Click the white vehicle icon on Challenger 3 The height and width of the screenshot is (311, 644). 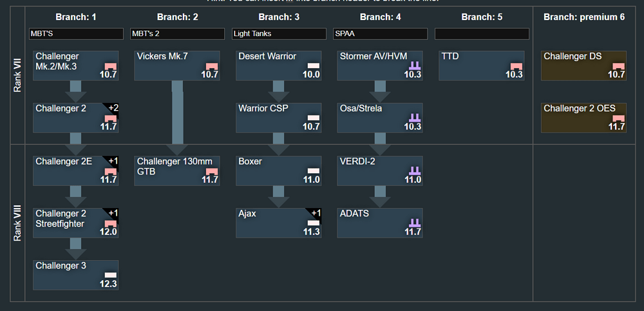click(111, 275)
